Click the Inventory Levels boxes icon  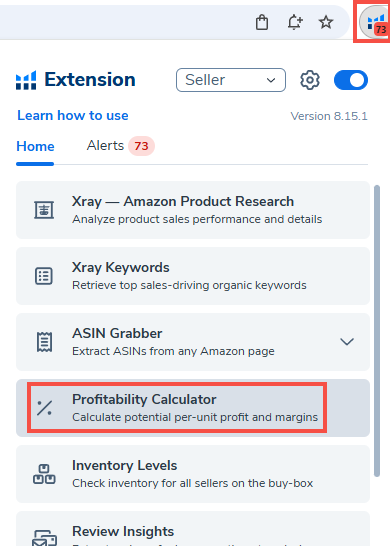44,474
